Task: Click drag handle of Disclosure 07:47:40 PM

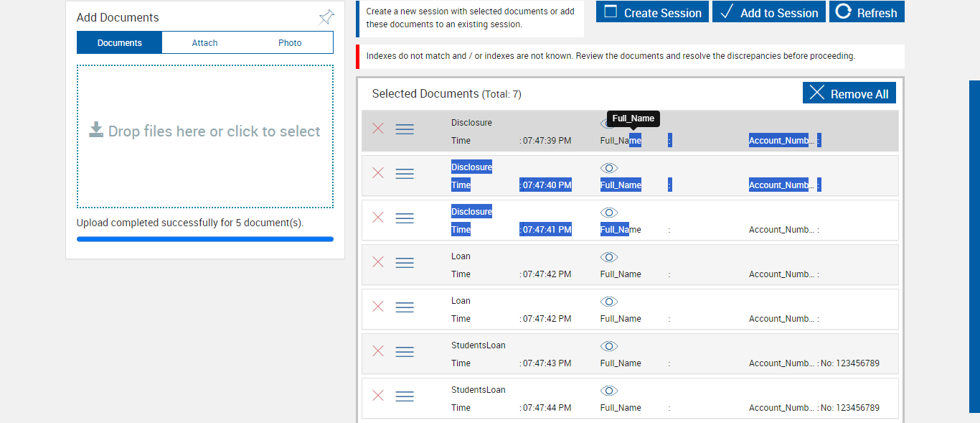Action: point(405,174)
